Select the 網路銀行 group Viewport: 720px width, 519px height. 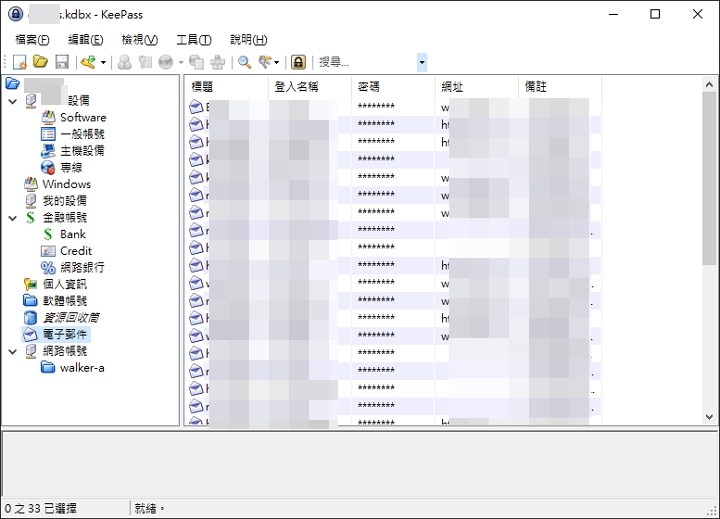(x=83, y=268)
